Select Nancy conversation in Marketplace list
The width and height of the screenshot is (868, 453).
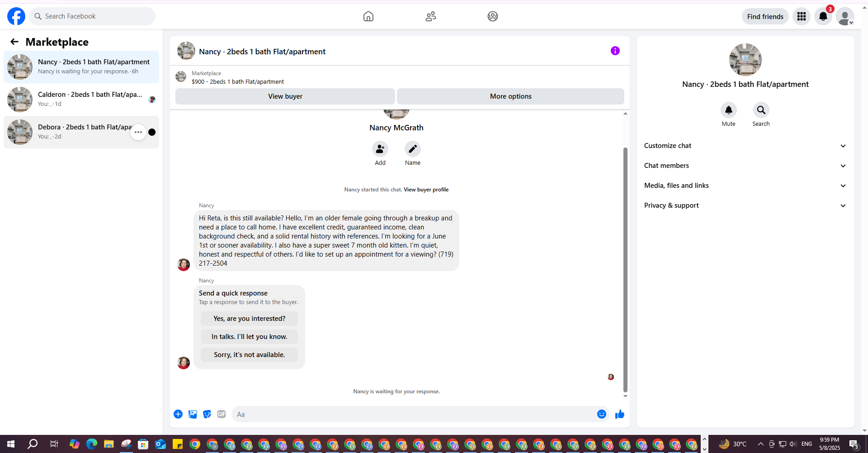click(x=81, y=67)
